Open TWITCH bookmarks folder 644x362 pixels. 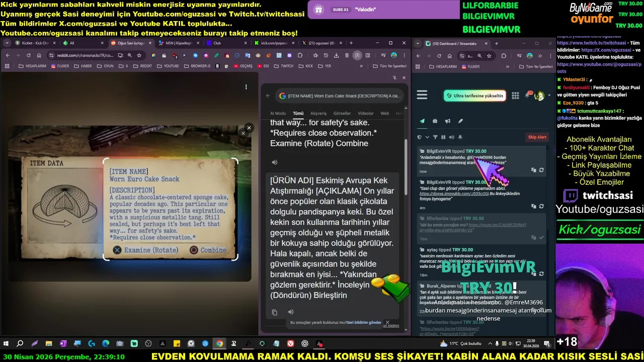click(284, 66)
